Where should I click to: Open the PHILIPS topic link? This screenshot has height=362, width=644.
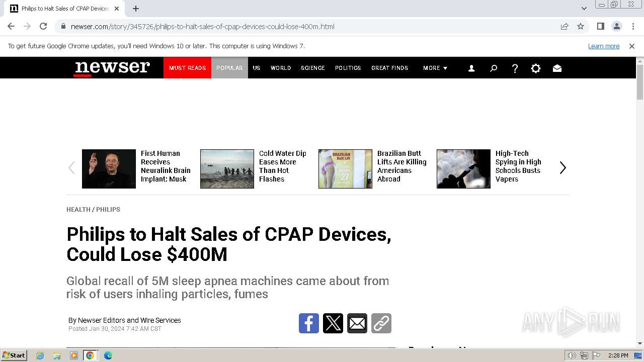point(108,210)
